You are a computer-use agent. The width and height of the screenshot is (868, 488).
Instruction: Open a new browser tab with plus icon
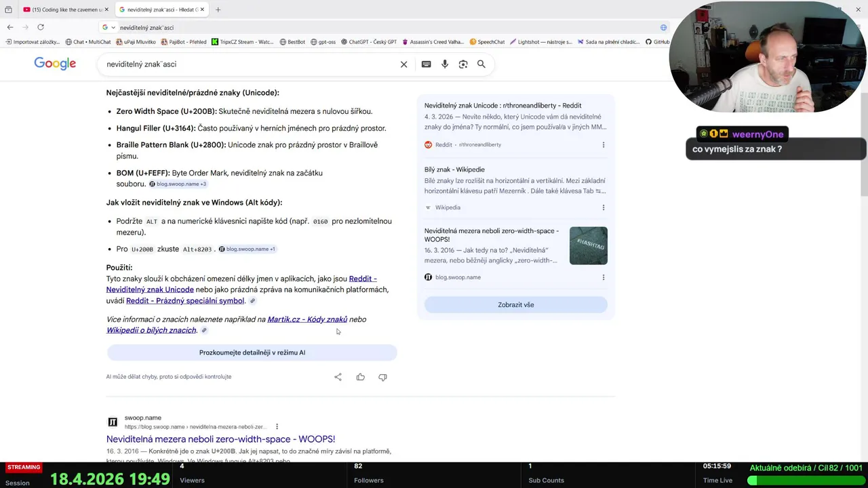pos(218,9)
